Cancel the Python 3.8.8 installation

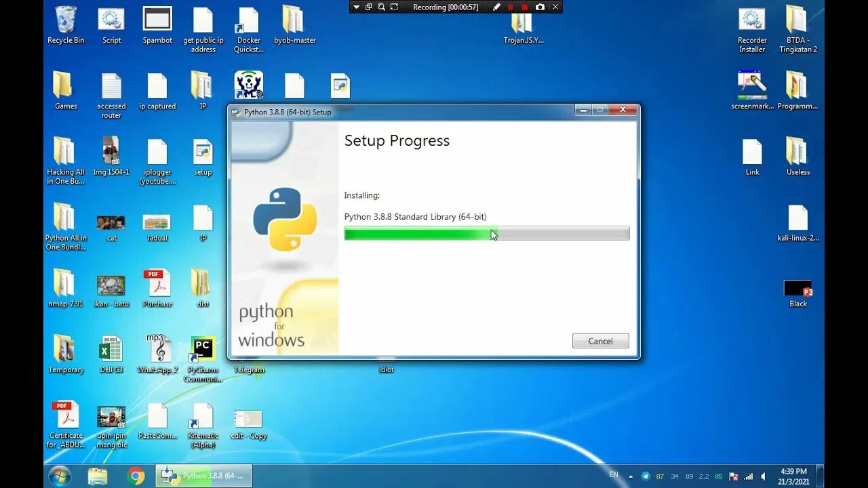[x=600, y=341]
